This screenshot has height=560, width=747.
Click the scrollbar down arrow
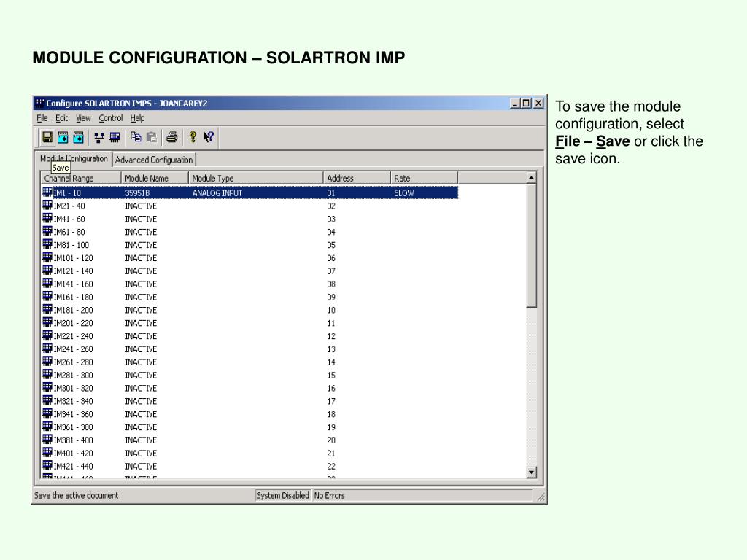coord(531,472)
